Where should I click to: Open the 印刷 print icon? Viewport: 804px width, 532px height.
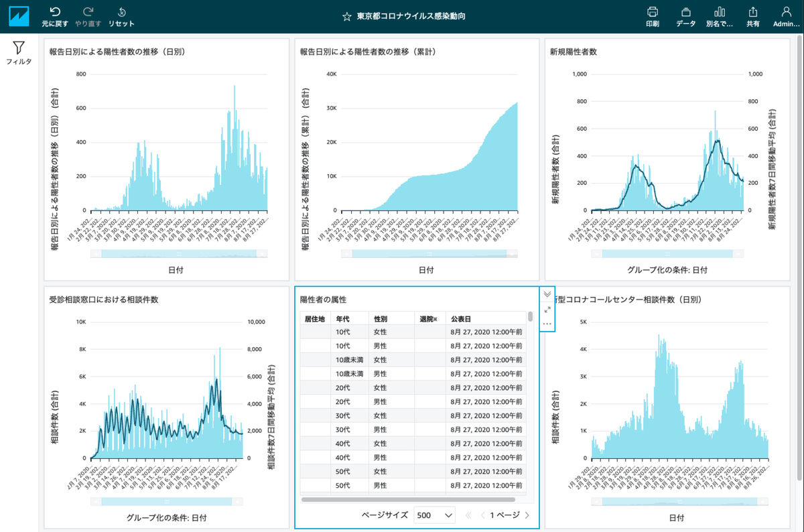point(652,11)
